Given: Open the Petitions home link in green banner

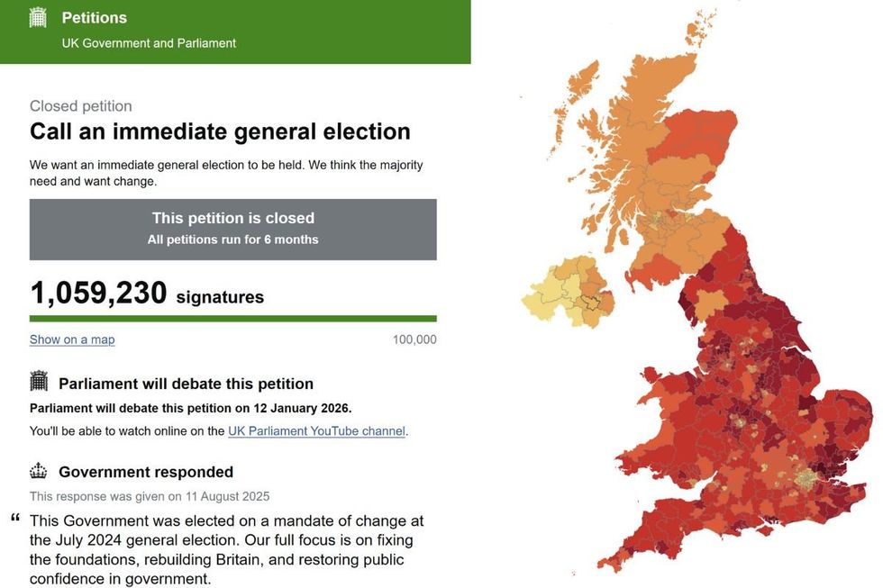Looking at the screenshot, I should [x=94, y=17].
